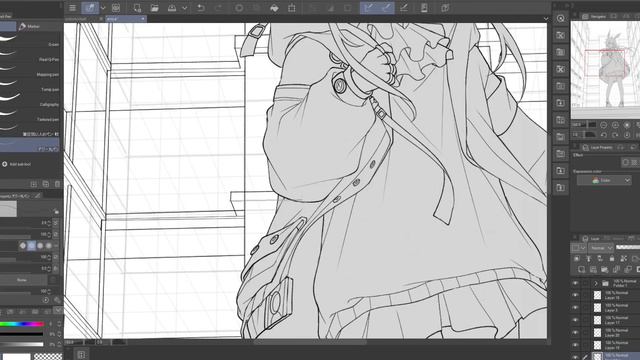Click the Lock Layer padlock icon

[611, 258]
